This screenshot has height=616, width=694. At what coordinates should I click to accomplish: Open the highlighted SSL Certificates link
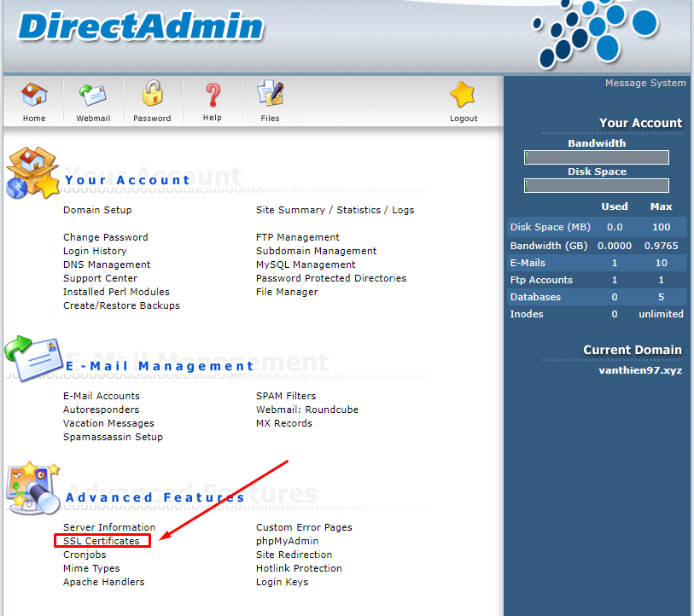(x=102, y=541)
